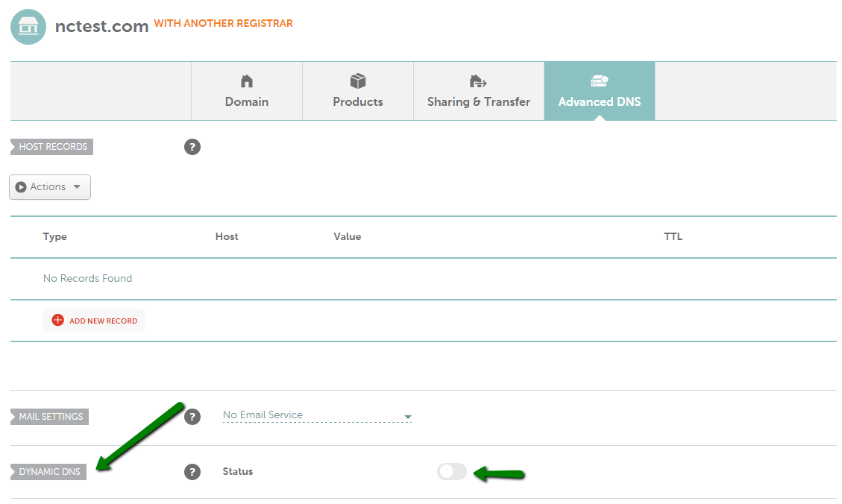Switch to the Products tab
Viewport: 842px width, 504px height.
pyautogui.click(x=358, y=91)
